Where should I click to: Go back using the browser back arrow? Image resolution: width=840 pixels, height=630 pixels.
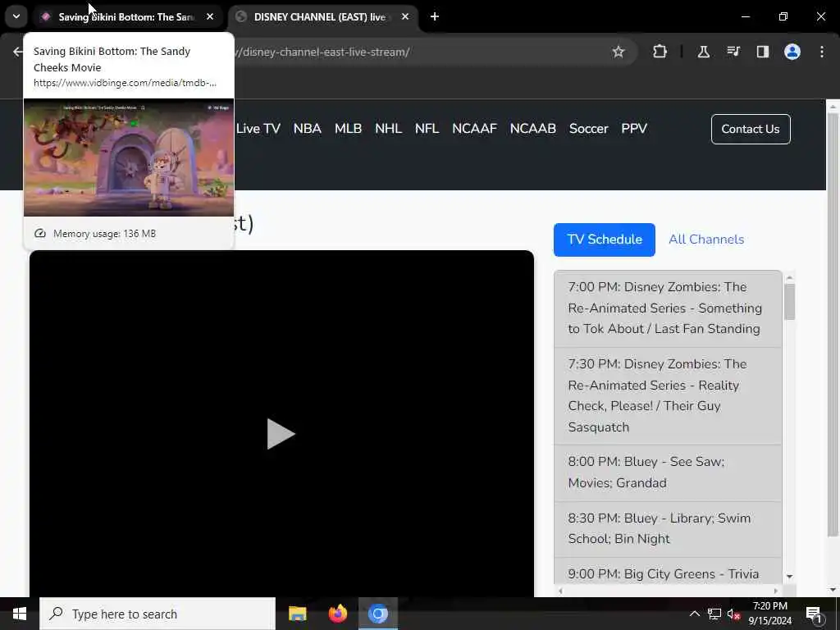pyautogui.click(x=17, y=52)
